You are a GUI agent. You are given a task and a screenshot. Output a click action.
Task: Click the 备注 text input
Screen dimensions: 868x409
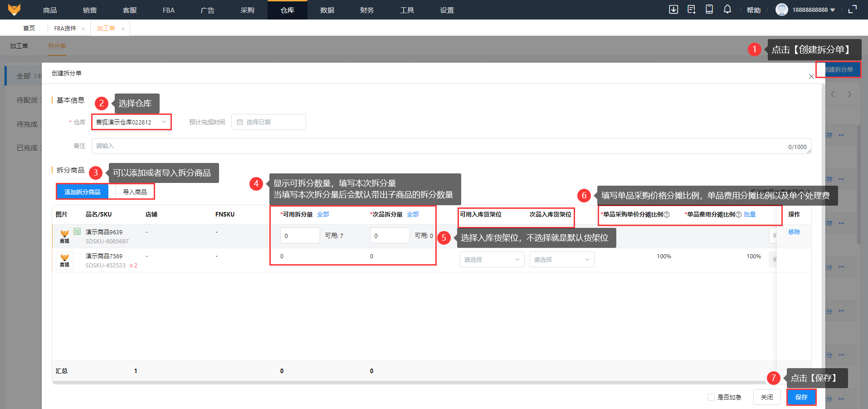[451, 146]
